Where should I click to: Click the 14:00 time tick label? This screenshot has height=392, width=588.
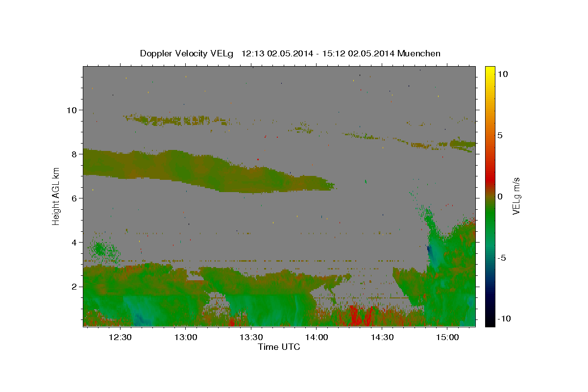317,337
